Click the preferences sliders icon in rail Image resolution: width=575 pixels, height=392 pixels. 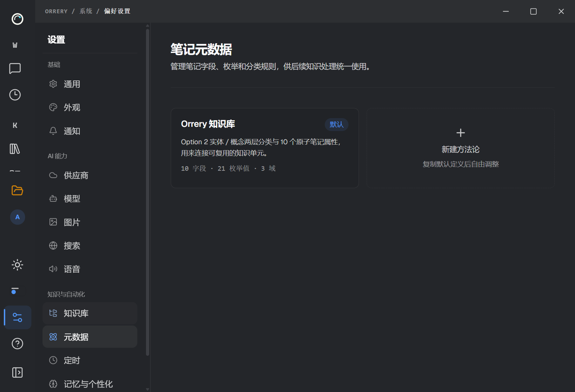coord(17,317)
